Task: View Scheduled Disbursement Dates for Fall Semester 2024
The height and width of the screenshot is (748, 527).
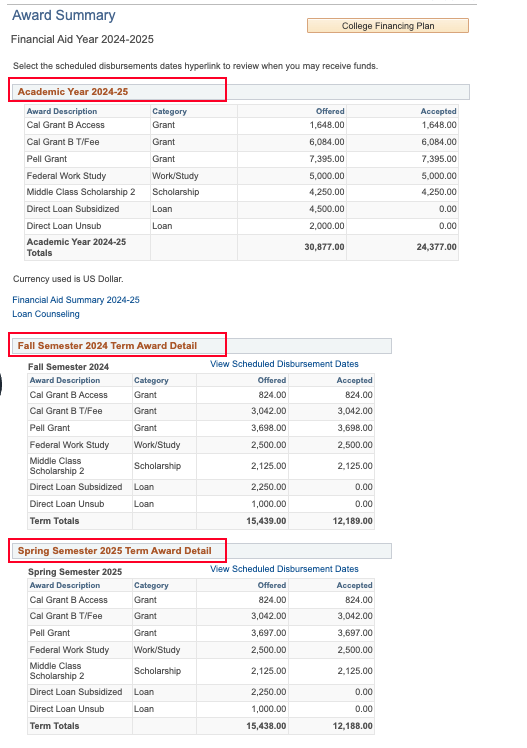Action: click(x=284, y=364)
